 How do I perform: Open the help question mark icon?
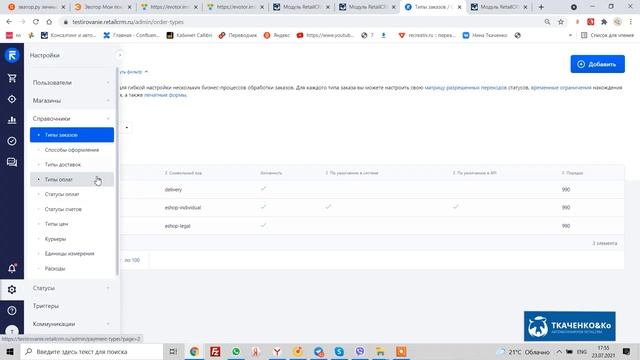12,311
